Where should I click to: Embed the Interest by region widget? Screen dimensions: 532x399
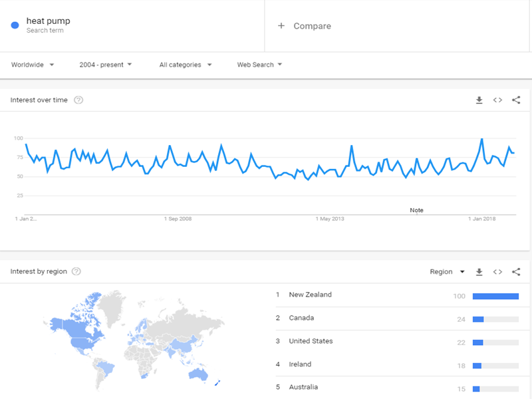coord(497,272)
